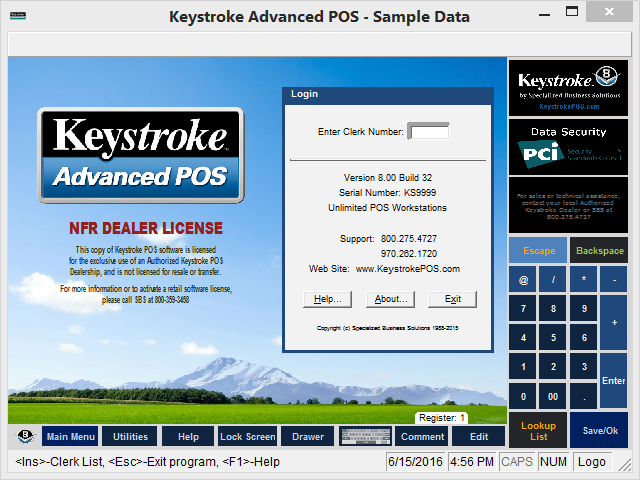Image resolution: width=640 pixels, height=480 pixels.
Task: Tap the 5 key on keypad
Action: click(553, 338)
